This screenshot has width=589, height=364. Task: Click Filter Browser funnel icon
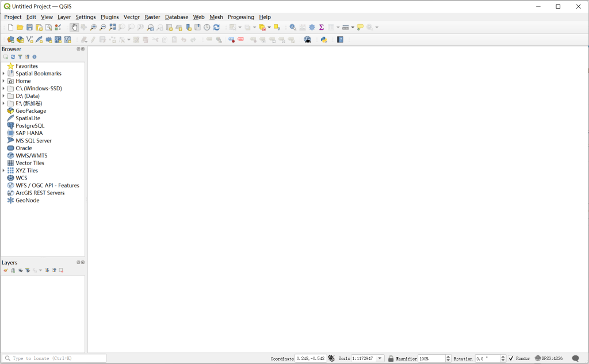[20, 57]
